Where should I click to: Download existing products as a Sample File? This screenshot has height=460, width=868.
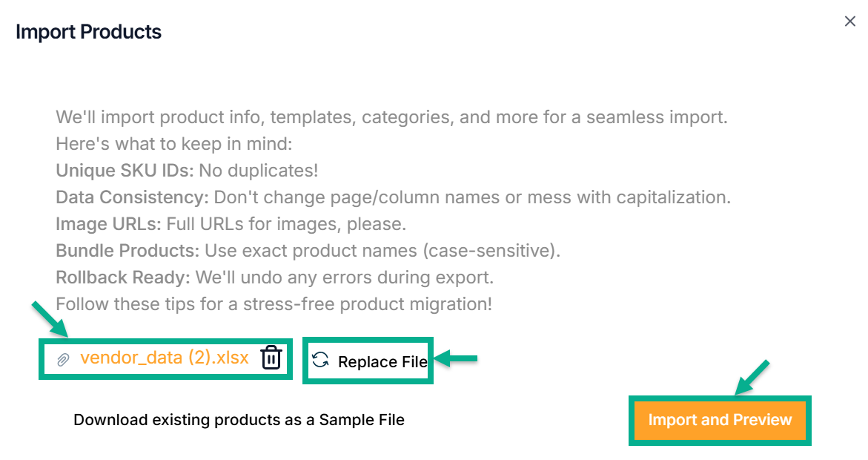pos(239,420)
